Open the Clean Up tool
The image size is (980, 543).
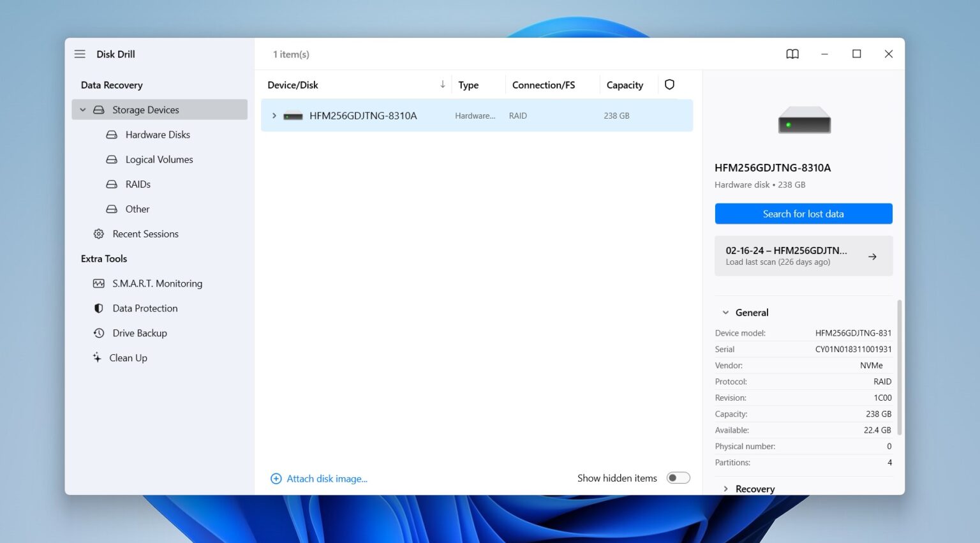(x=128, y=358)
